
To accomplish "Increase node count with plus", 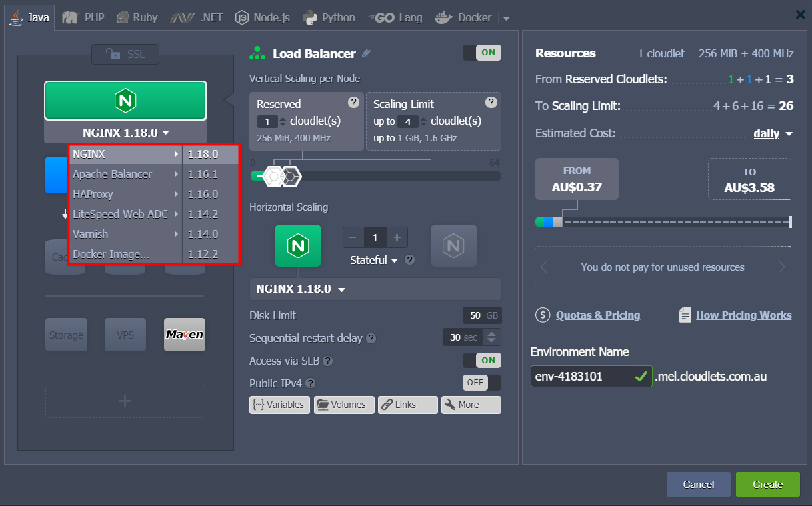I will 397,237.
